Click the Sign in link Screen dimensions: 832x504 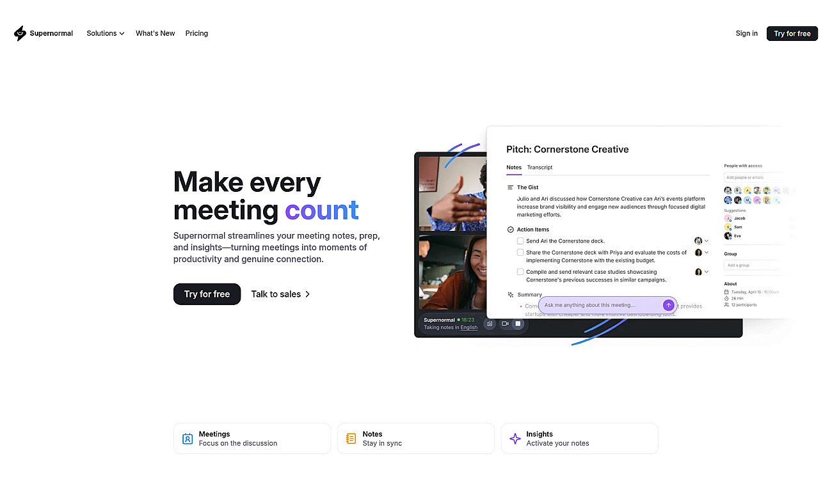(746, 33)
